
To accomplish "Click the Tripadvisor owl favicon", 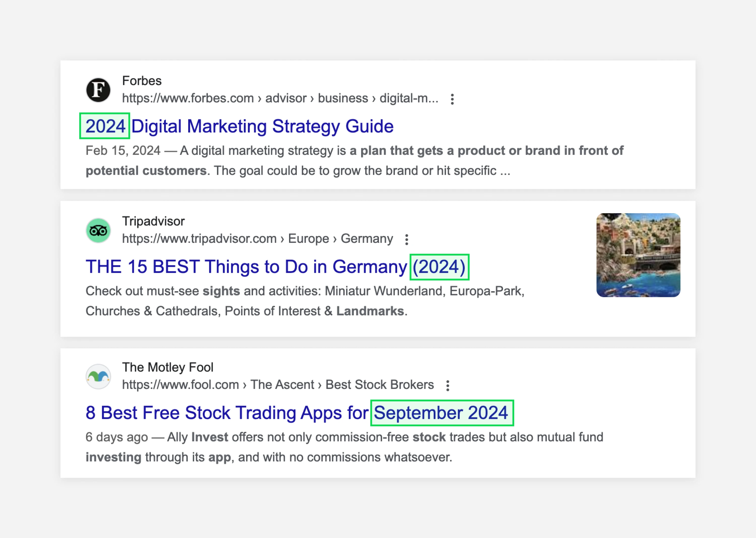I will coord(98,230).
